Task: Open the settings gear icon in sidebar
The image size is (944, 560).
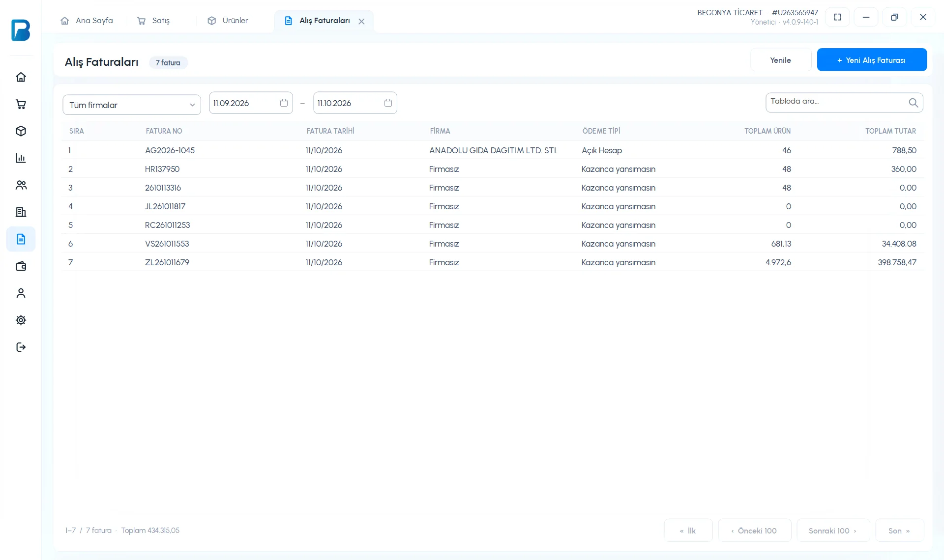Action: click(21, 320)
